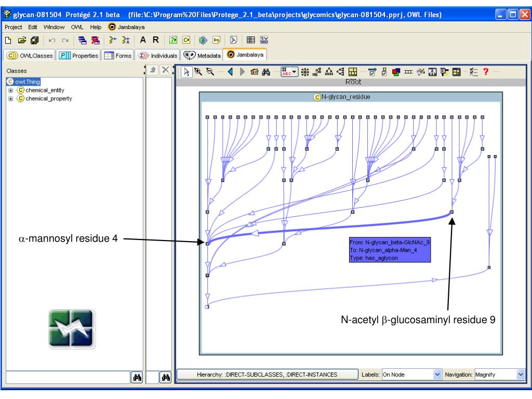532x399 pixels.
Task: Open the Help menu
Action: [x=96, y=27]
